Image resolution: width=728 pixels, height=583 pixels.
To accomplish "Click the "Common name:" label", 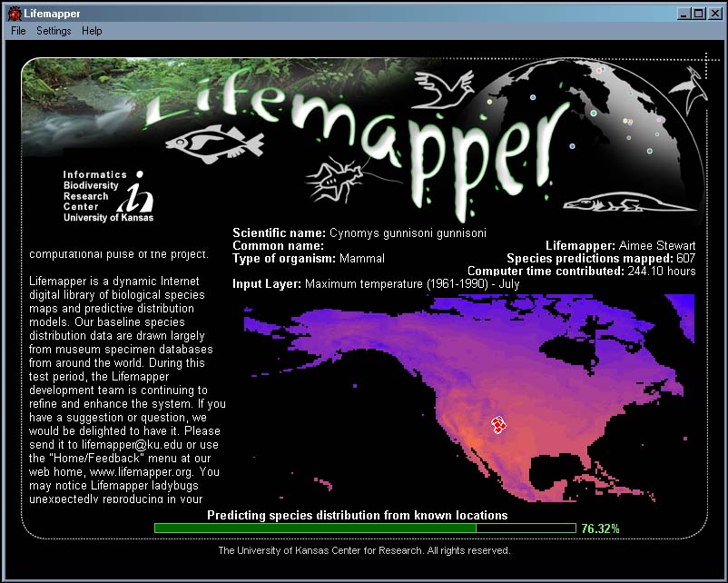I will pos(278,246).
